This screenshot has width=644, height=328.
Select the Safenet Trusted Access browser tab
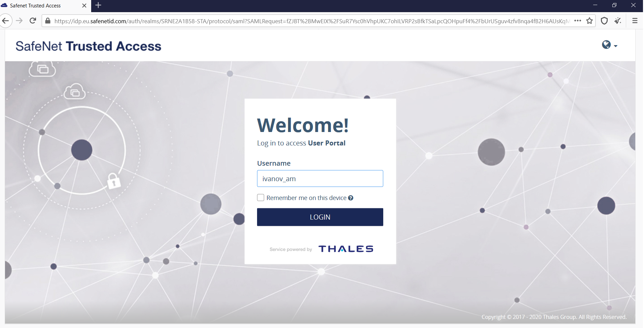[x=45, y=6]
